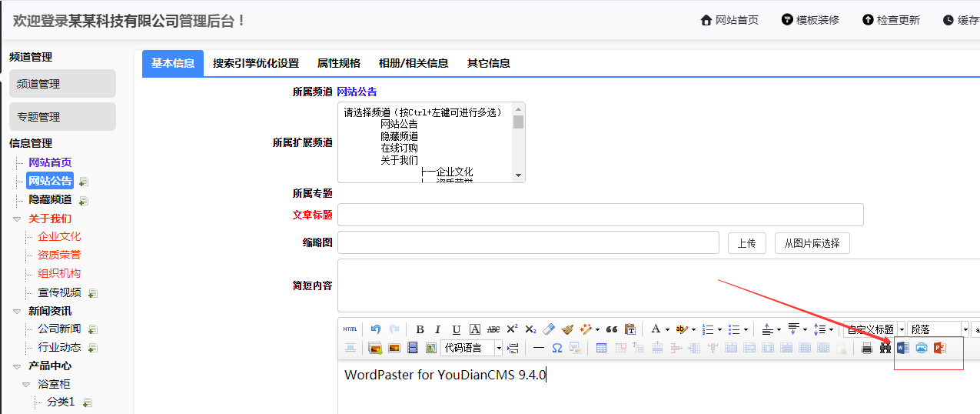The height and width of the screenshot is (414, 980).
Task: Insert a table
Action: (x=601, y=348)
